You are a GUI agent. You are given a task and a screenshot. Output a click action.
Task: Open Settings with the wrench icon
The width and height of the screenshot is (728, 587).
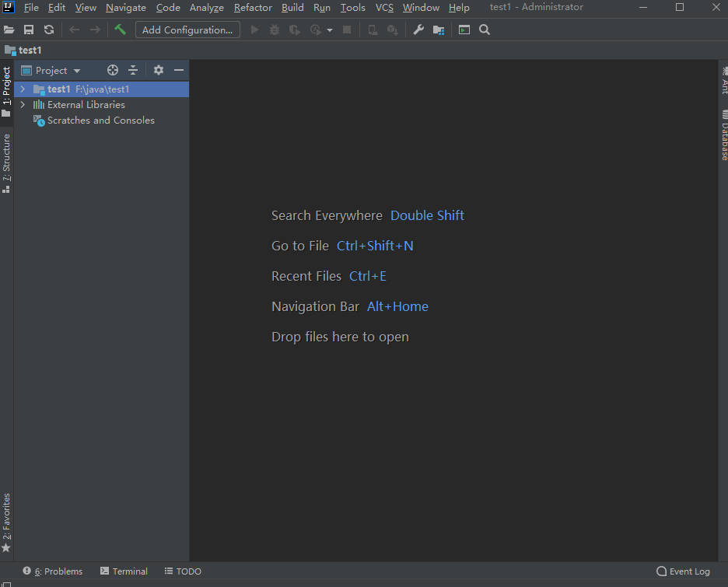coord(418,30)
